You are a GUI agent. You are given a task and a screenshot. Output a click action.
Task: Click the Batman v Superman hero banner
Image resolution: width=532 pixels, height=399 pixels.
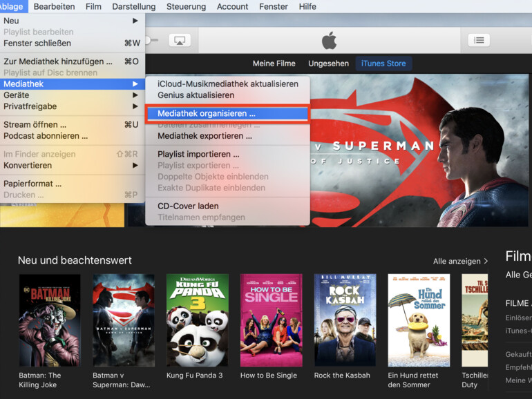click(419, 150)
